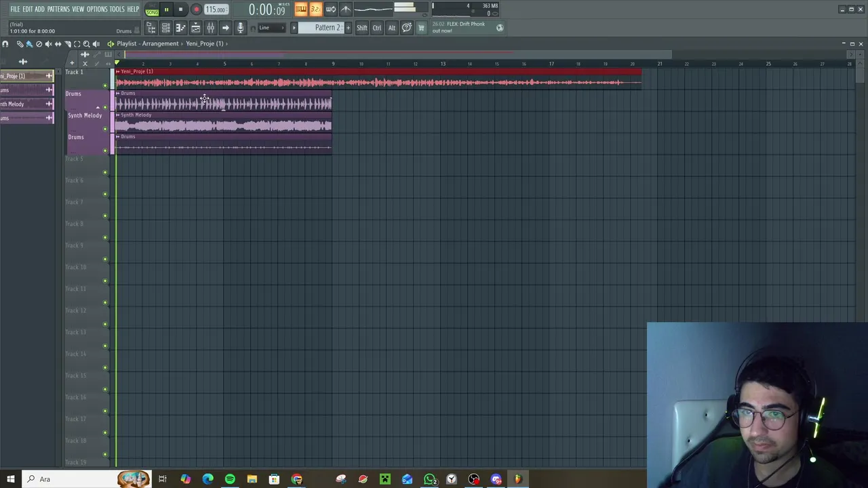
Task: Open the EDIT menu
Action: tap(28, 9)
